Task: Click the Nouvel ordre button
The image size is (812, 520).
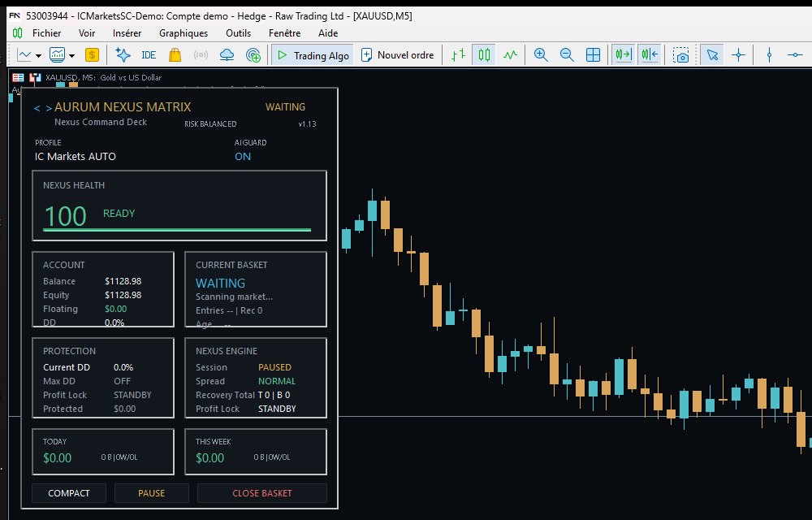Action: pos(397,55)
